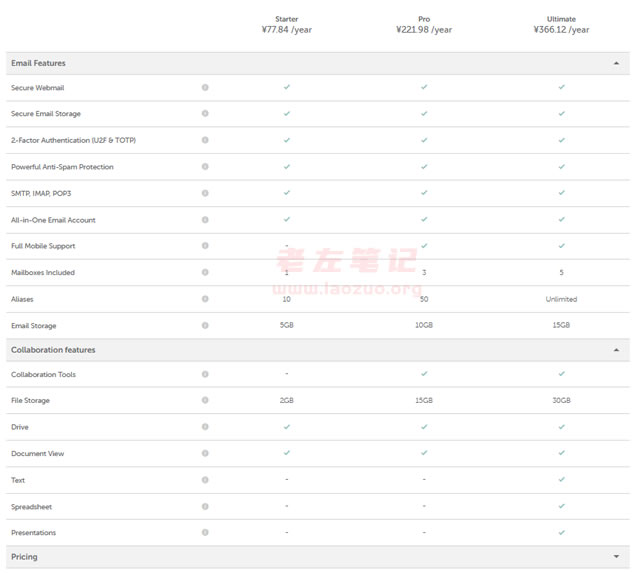The width and height of the screenshot is (638, 573).
Task: Select the Starter plan column header
Action: click(286, 24)
